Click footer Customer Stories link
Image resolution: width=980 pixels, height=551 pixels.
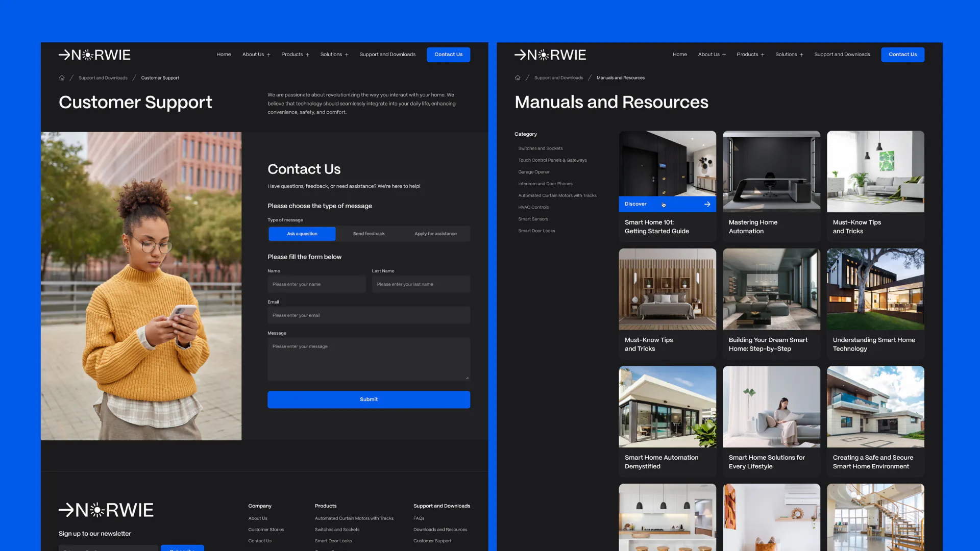[266, 530]
